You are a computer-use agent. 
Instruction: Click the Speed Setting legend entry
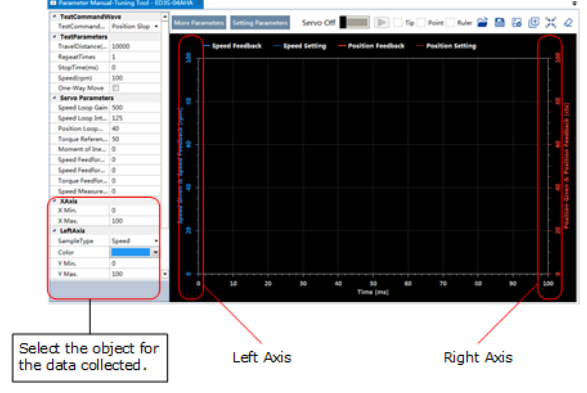click(300, 46)
